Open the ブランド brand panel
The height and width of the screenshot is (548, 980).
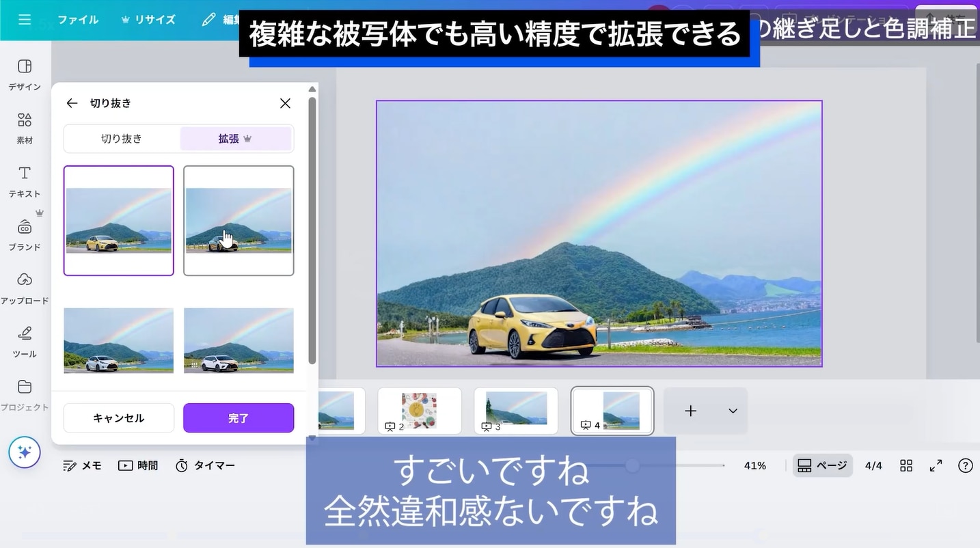click(25, 234)
